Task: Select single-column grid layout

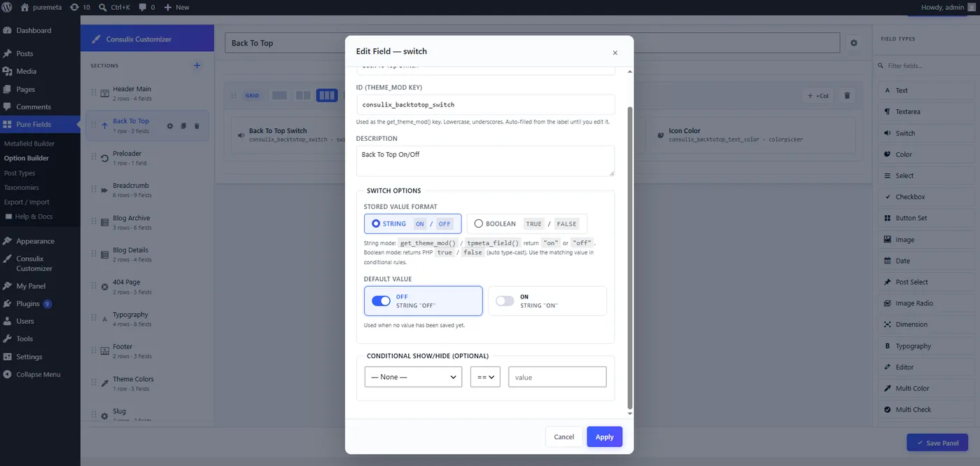Action: click(x=279, y=95)
